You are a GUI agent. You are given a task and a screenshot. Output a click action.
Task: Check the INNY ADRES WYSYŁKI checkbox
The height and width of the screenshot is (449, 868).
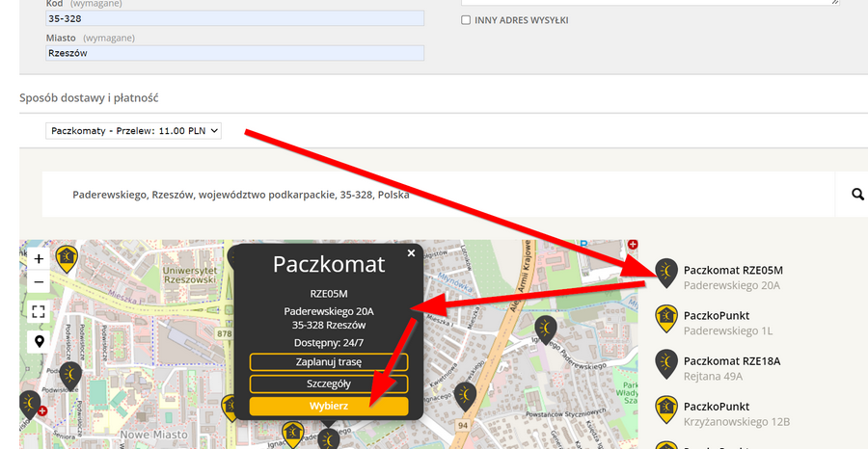tap(466, 20)
